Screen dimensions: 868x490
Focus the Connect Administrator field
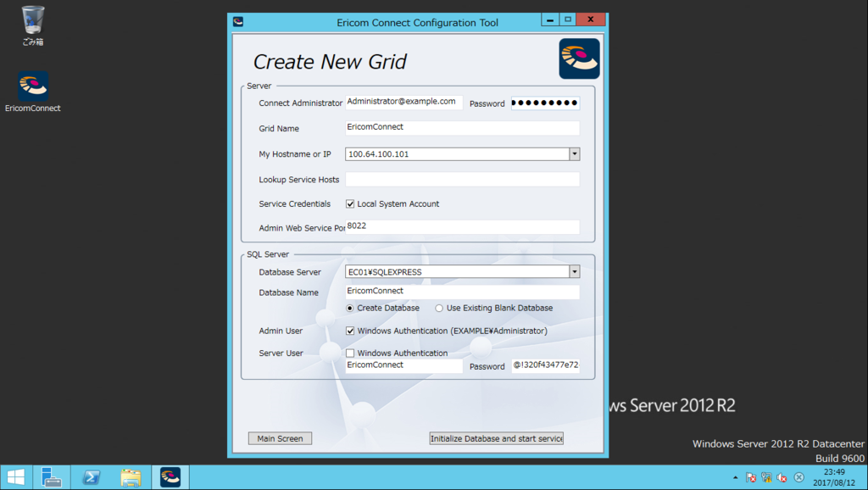click(404, 103)
